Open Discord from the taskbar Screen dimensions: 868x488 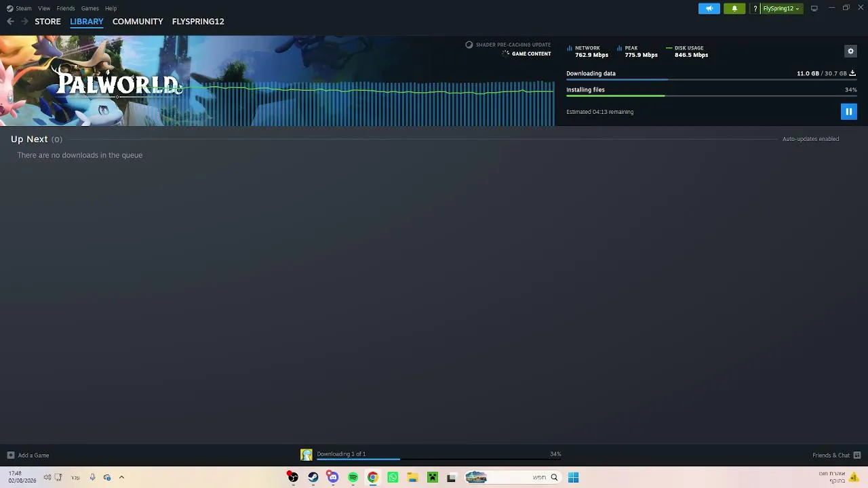point(332,477)
